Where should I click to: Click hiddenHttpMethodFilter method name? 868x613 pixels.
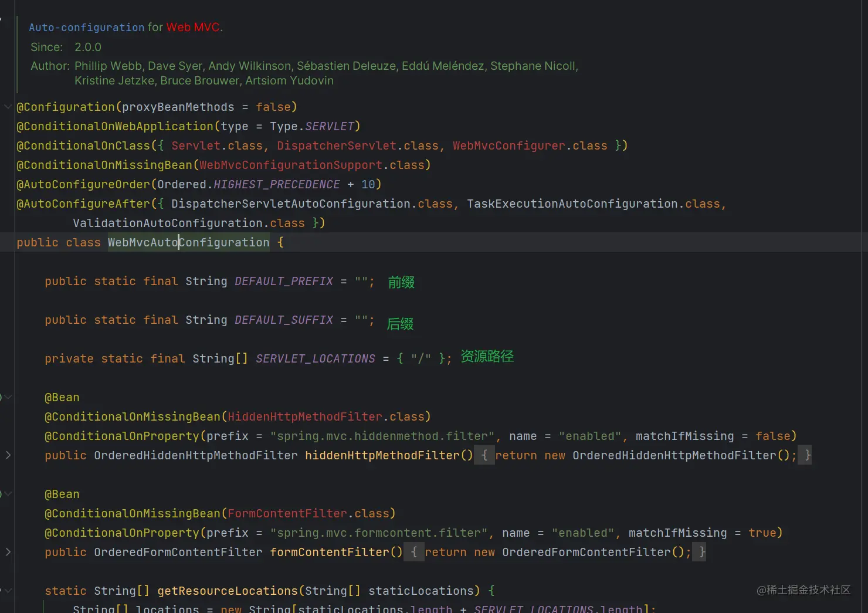[382, 455]
